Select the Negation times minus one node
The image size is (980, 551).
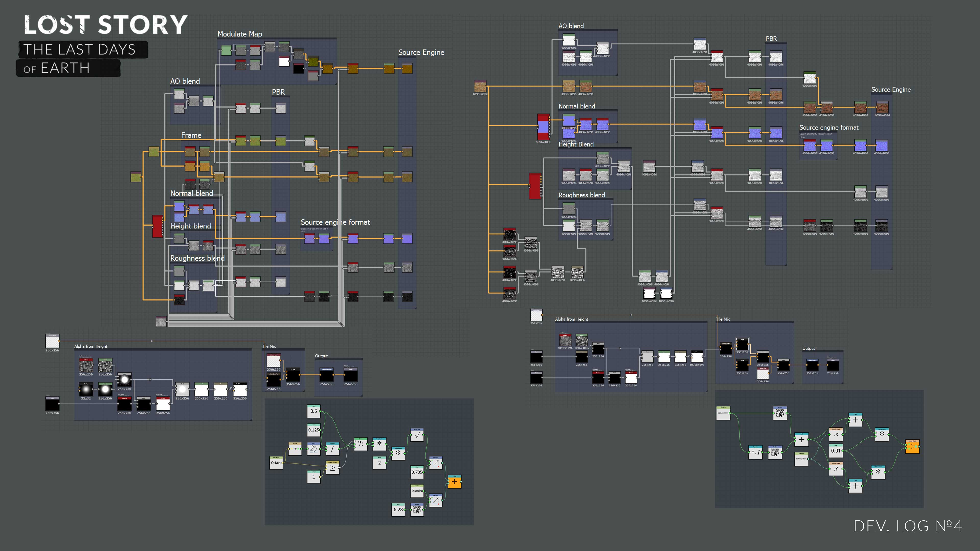click(x=755, y=452)
